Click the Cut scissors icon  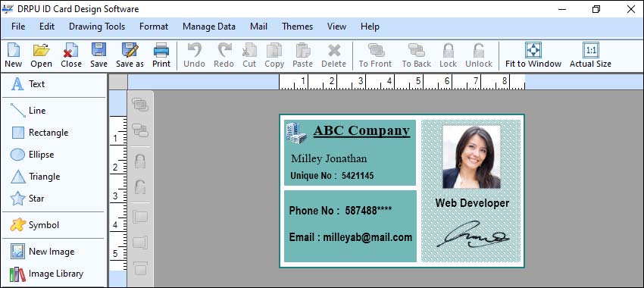click(249, 50)
